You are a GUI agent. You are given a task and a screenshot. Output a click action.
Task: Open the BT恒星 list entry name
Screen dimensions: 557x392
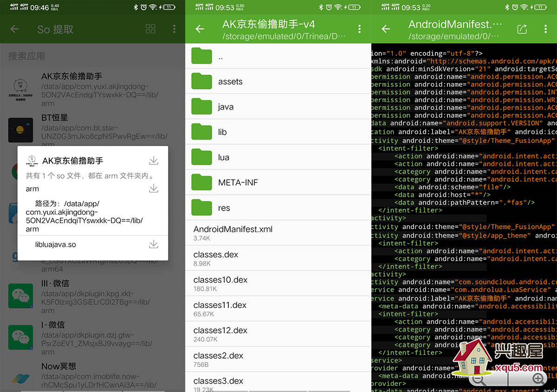pos(55,118)
